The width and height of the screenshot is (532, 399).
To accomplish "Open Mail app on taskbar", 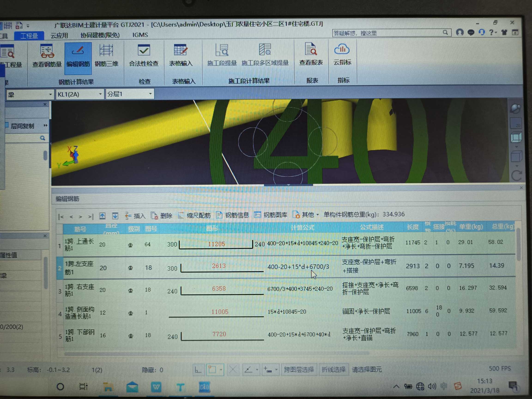I will pos(132,387).
